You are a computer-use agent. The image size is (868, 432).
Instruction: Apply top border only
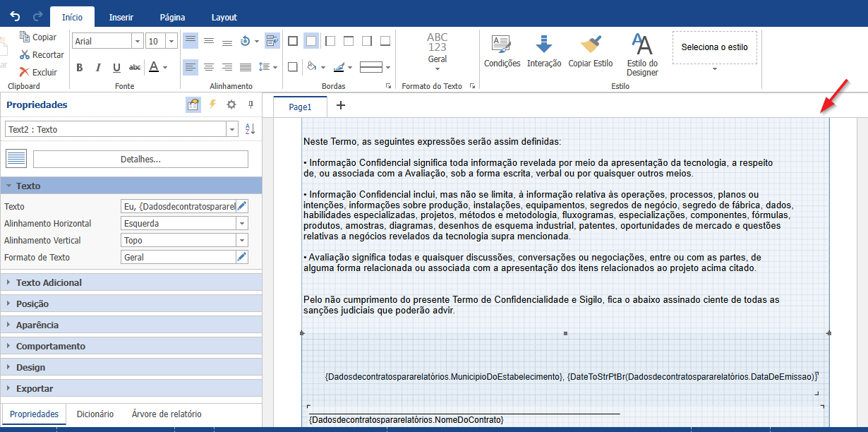[x=348, y=41]
